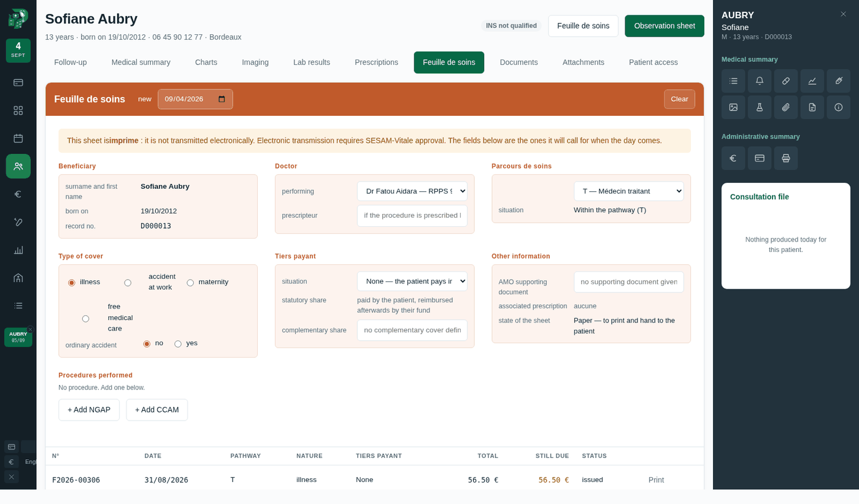859x504 pixels.
Task: Open the date picker calendar icon in header
Action: click(221, 99)
